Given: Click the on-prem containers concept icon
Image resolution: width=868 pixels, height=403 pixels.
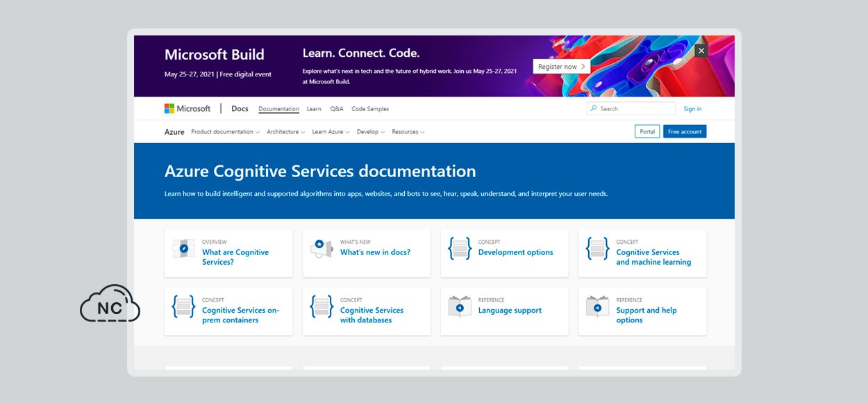Looking at the screenshot, I should click(183, 306).
